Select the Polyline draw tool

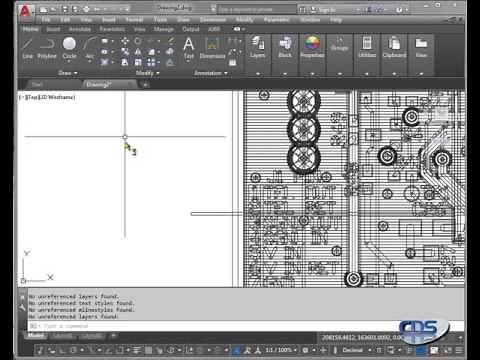(47, 48)
